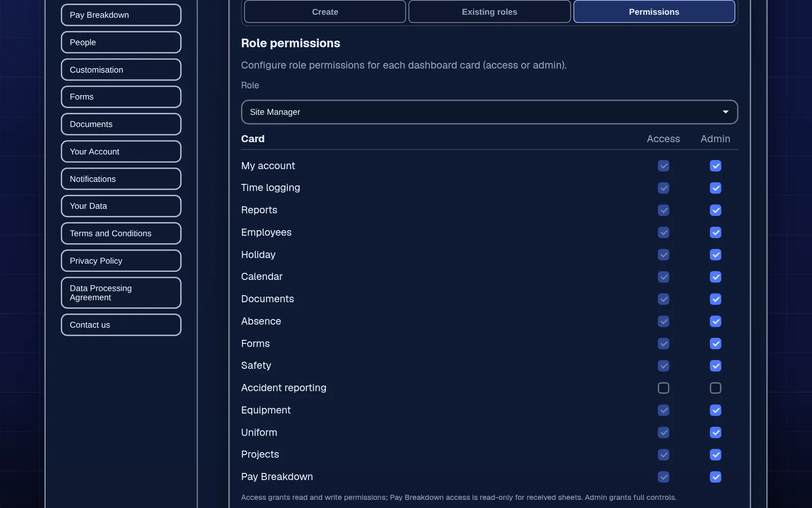Click the Role dropdown arrow icon

(726, 112)
